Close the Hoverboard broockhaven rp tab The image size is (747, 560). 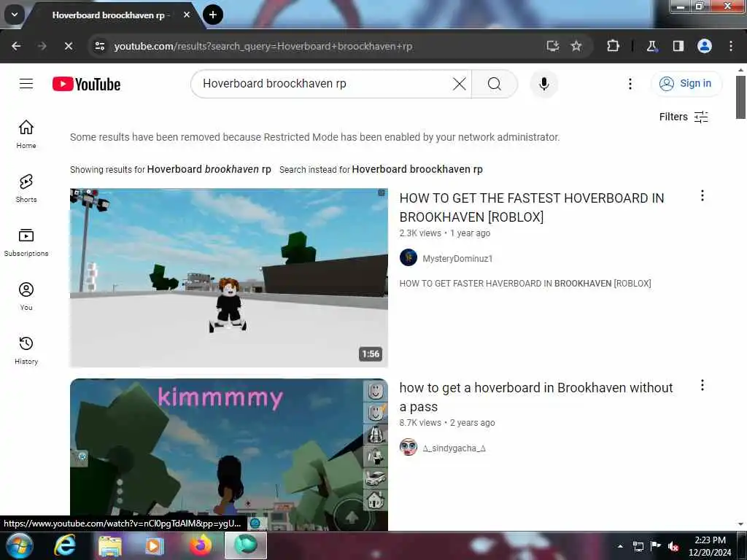187,15
